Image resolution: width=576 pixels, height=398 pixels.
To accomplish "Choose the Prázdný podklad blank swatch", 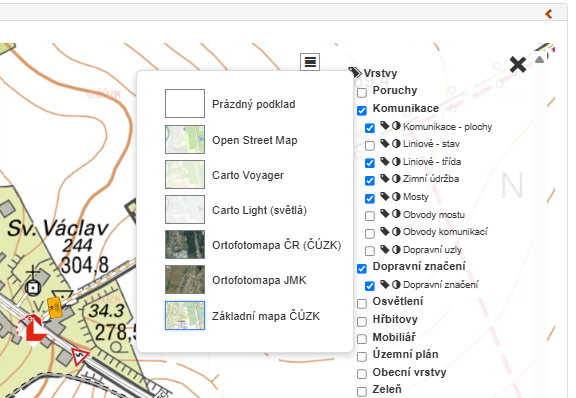I will [185, 103].
